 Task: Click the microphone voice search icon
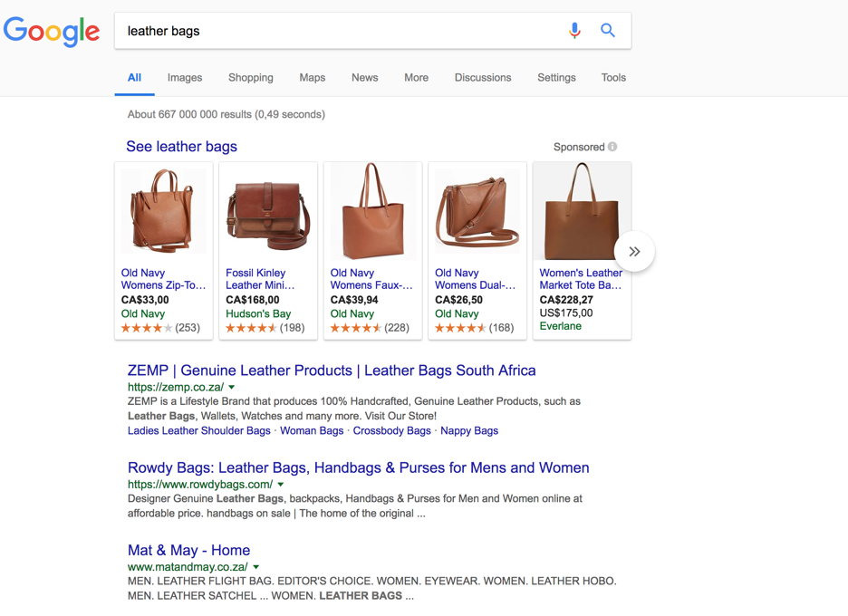pyautogui.click(x=574, y=30)
